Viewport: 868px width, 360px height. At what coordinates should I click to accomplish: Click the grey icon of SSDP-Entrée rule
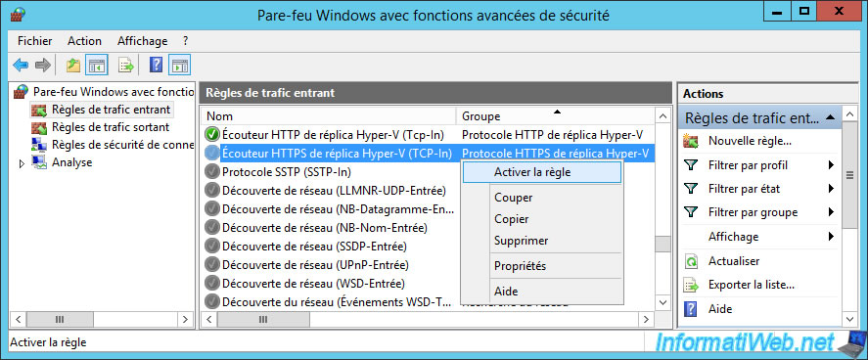click(x=212, y=246)
